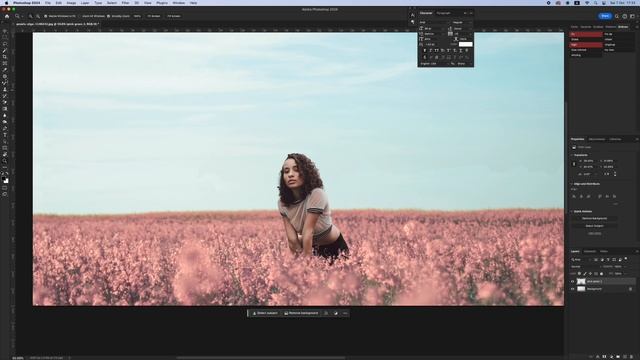Collapse the Align and Distribute section
The width and height of the screenshot is (640, 360).
click(571, 184)
